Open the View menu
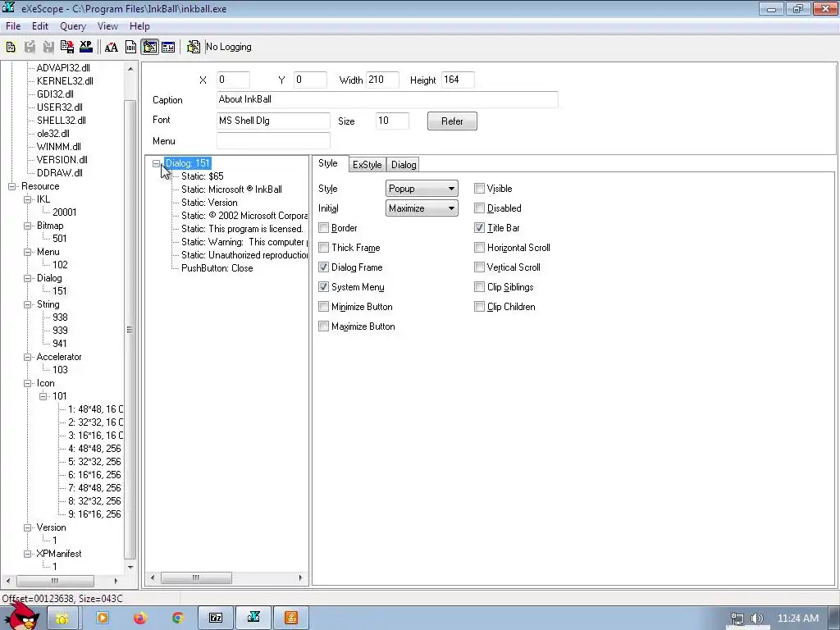Screen dimensions: 840x630 (x=107, y=26)
